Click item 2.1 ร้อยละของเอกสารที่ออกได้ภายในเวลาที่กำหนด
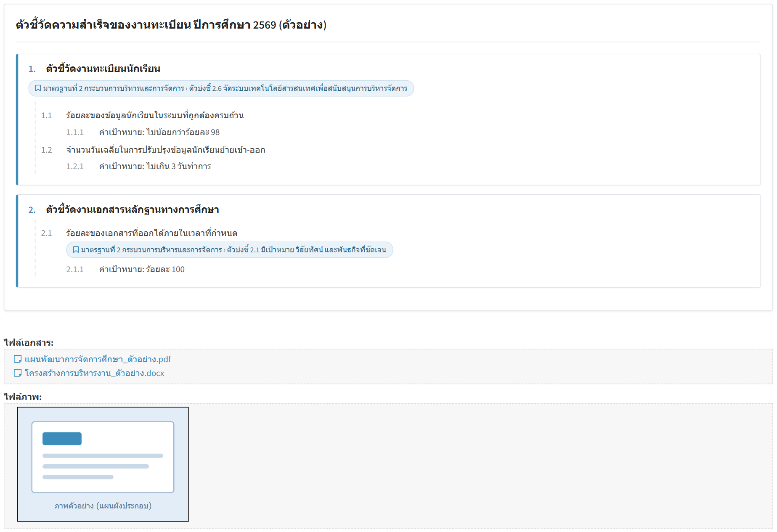 151,233
